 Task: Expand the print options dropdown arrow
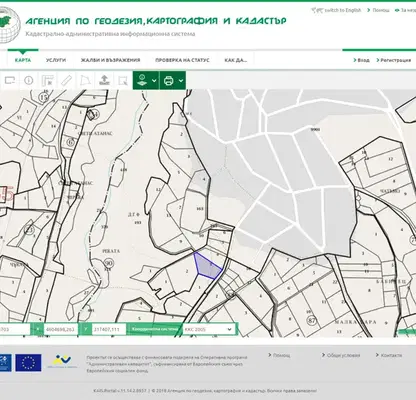click(181, 81)
